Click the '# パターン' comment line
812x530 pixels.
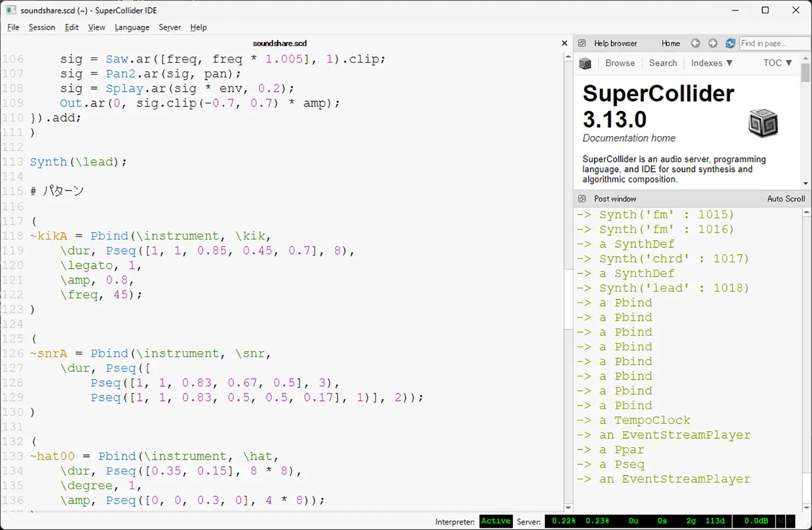tap(57, 191)
